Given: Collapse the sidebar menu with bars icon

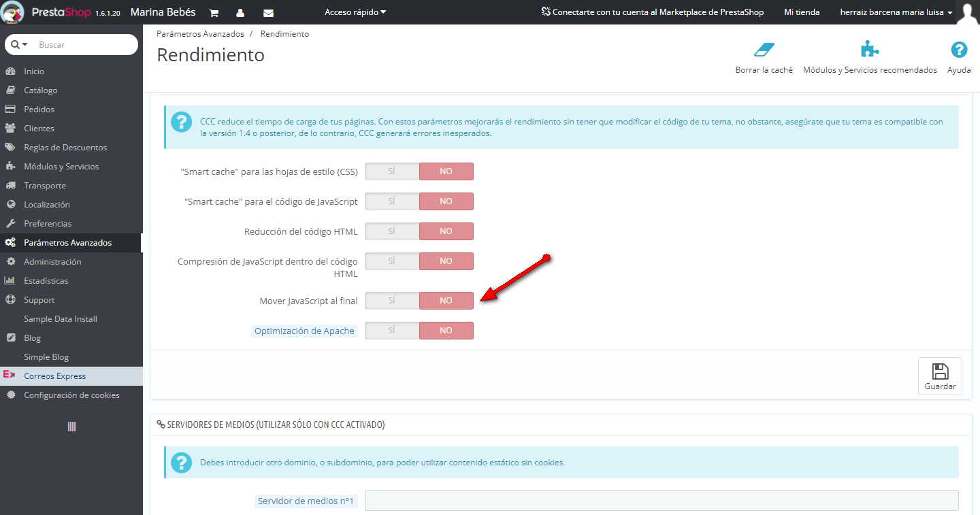Looking at the screenshot, I should point(71,427).
